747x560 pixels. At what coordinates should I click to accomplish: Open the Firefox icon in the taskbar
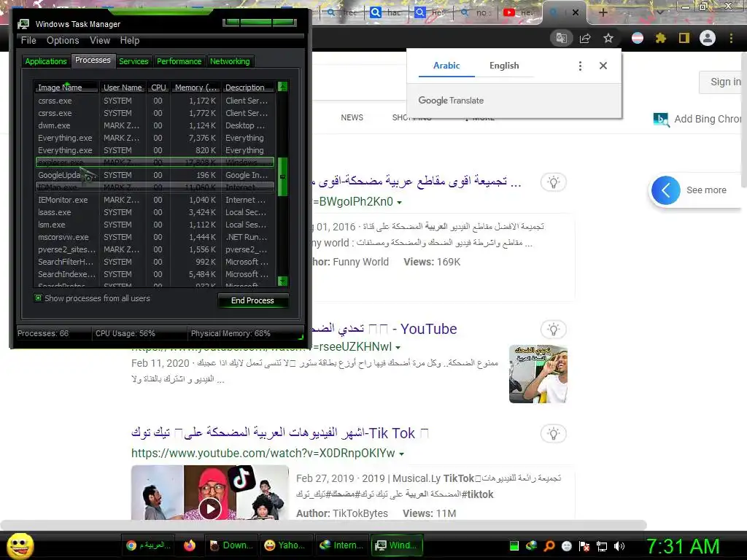(x=190, y=545)
